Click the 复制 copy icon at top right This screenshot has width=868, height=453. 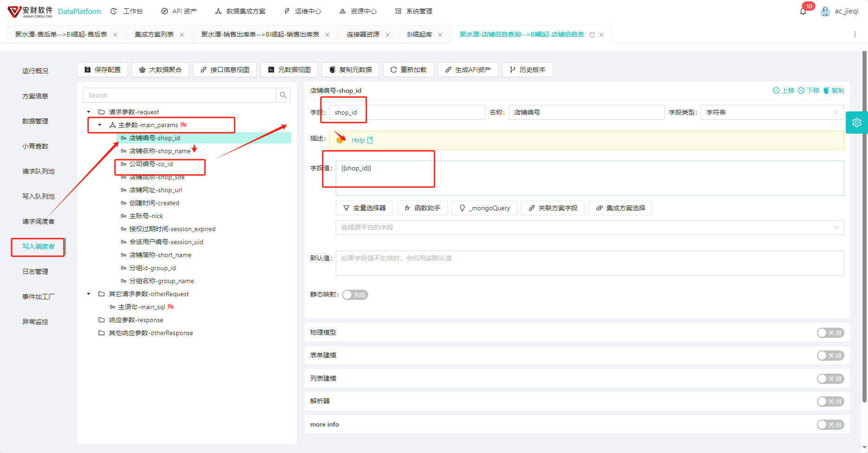pos(826,91)
